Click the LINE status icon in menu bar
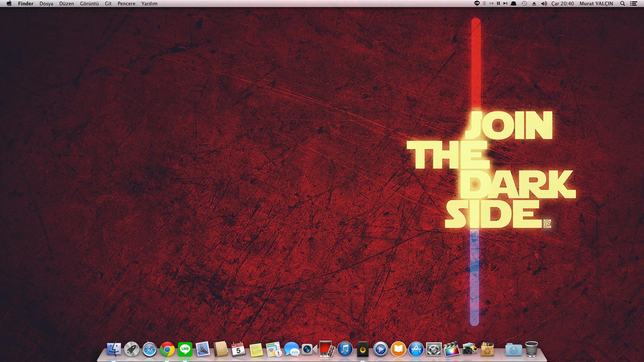This screenshot has height=362, width=644. [477, 3]
